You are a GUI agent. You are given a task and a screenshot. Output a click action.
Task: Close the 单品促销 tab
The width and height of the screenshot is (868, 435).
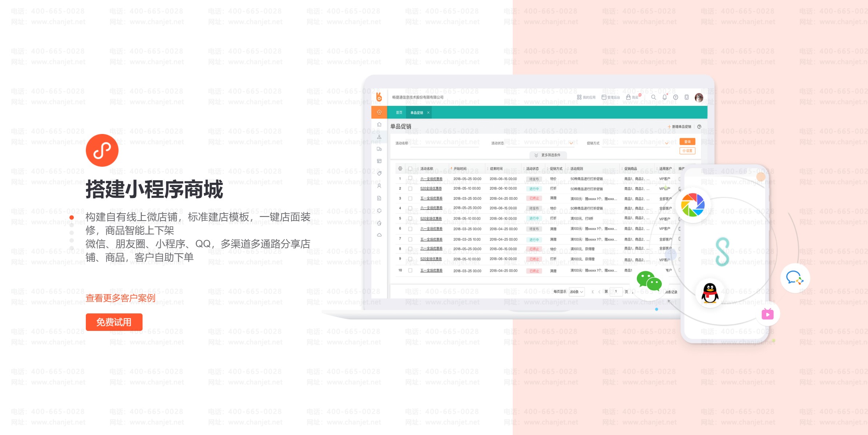tap(428, 112)
